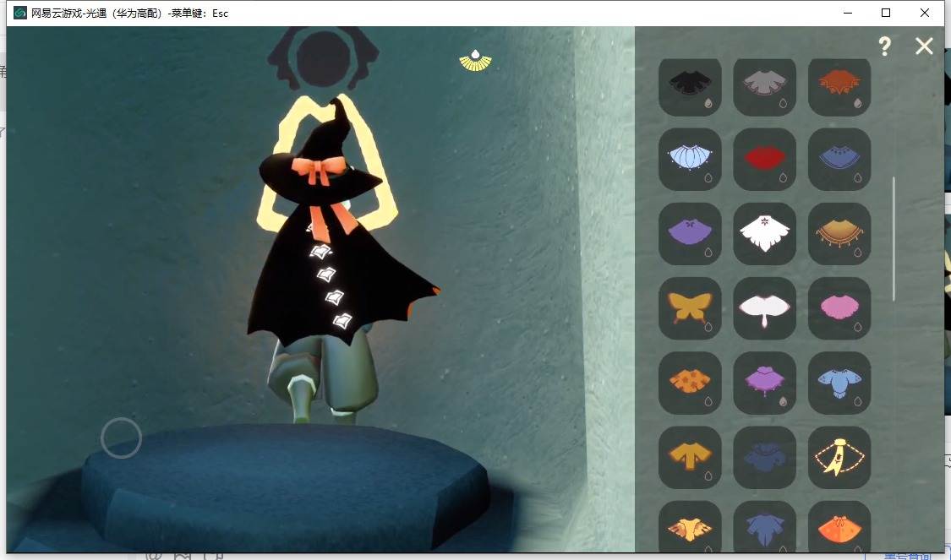The image size is (951, 560).
Task: Pick the dark navy hooded cape
Action: click(x=764, y=458)
